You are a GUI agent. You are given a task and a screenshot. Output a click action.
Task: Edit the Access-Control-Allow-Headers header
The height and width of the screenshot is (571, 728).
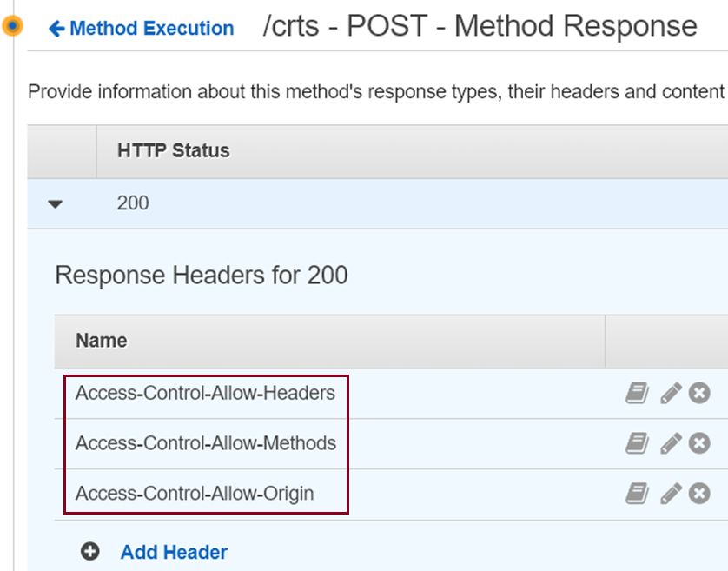pyautogui.click(x=671, y=393)
